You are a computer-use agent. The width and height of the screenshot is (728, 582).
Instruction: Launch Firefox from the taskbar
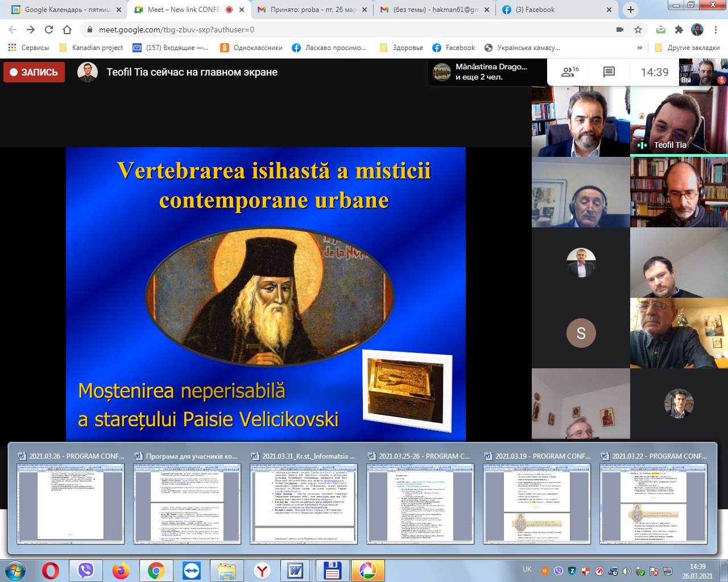pyautogui.click(x=121, y=571)
